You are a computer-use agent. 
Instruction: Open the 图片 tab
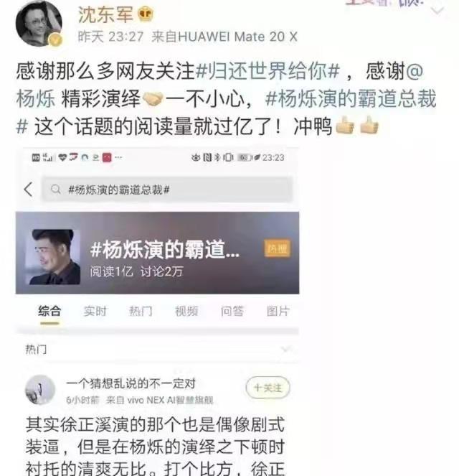coord(278,311)
